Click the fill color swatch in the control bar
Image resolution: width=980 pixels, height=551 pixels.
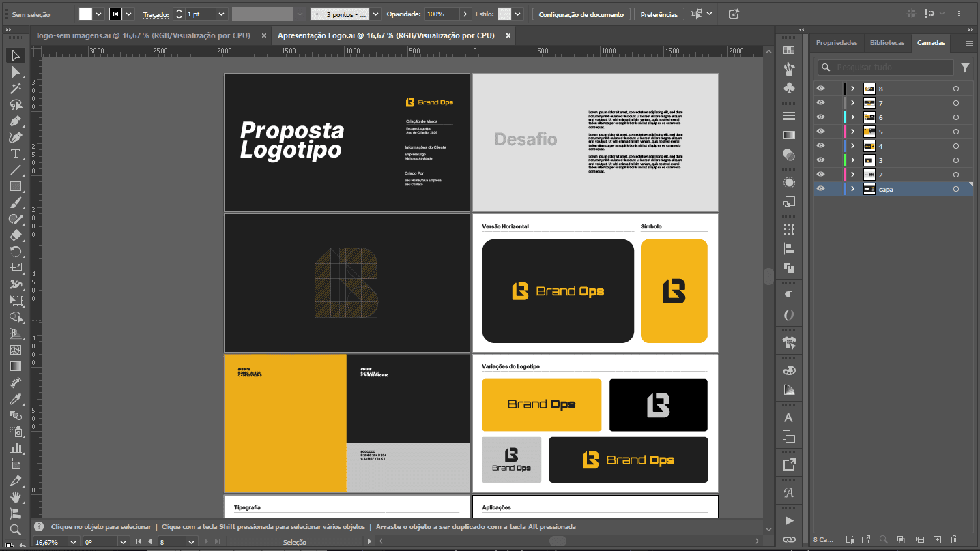click(x=85, y=13)
